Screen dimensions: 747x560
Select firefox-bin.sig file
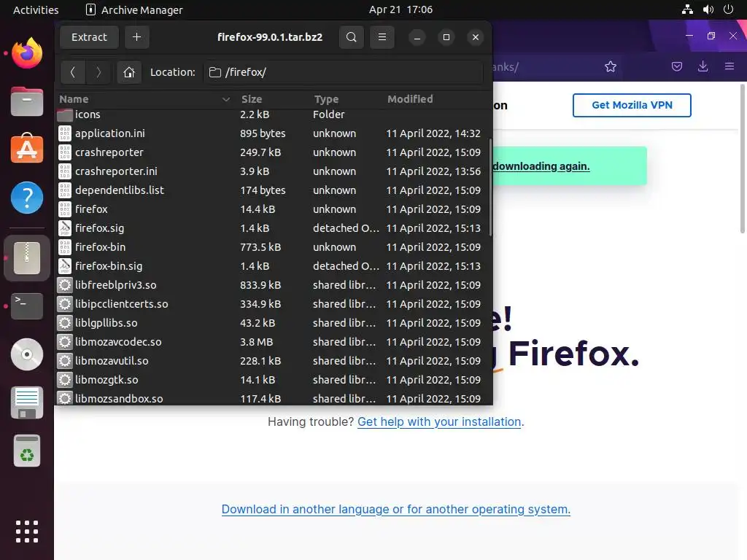(272, 265)
